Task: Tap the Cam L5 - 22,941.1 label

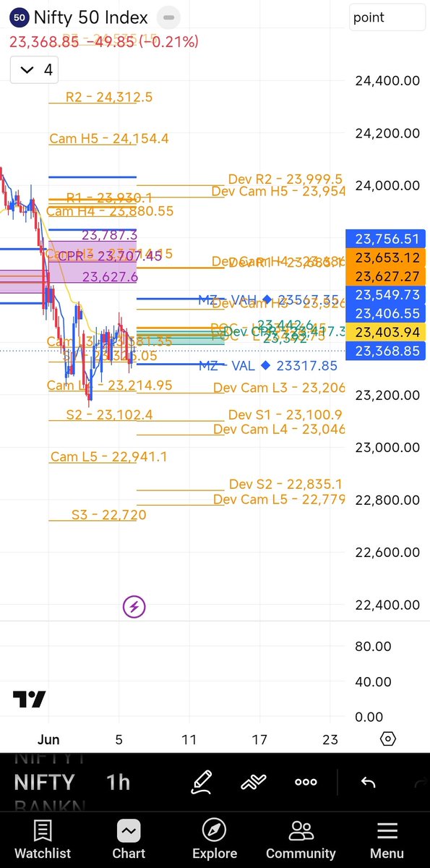Action: [x=109, y=457]
